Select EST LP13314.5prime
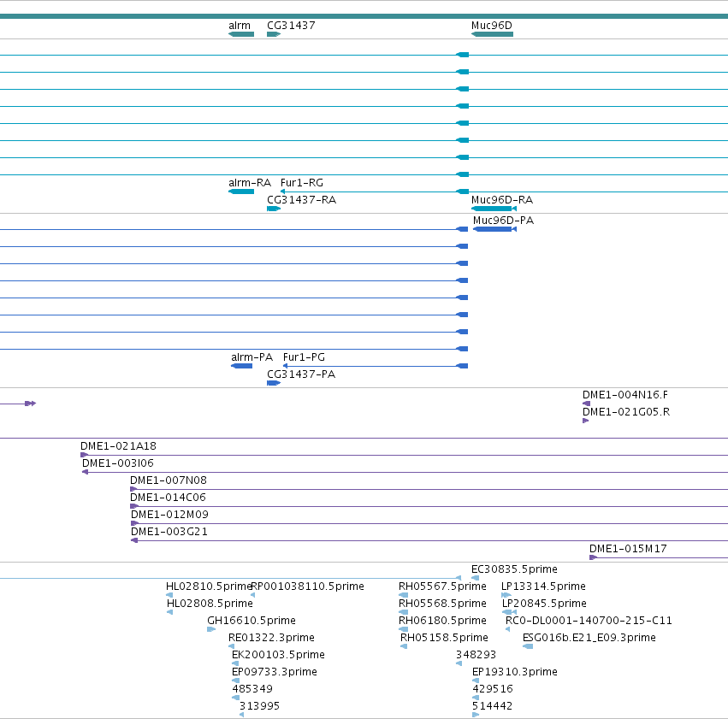The height and width of the screenshot is (719, 728). (506, 595)
